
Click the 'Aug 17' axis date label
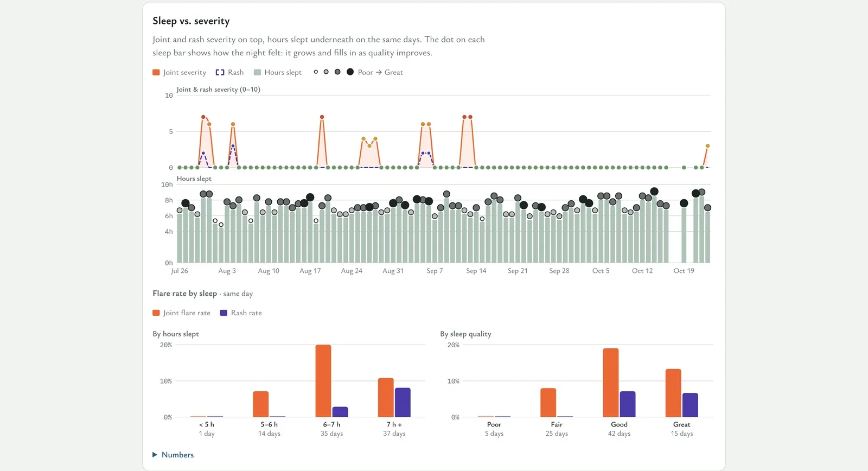(x=310, y=271)
